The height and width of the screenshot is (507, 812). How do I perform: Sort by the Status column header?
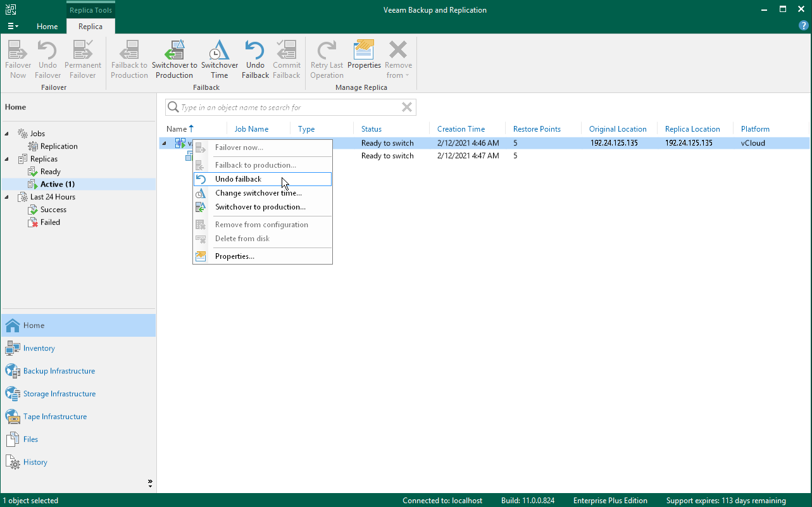click(372, 129)
